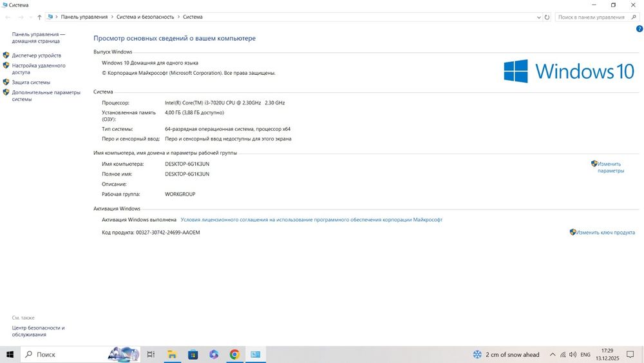Click the Control Panel taskbar icon
The height and width of the screenshot is (363, 644).
[x=256, y=355]
